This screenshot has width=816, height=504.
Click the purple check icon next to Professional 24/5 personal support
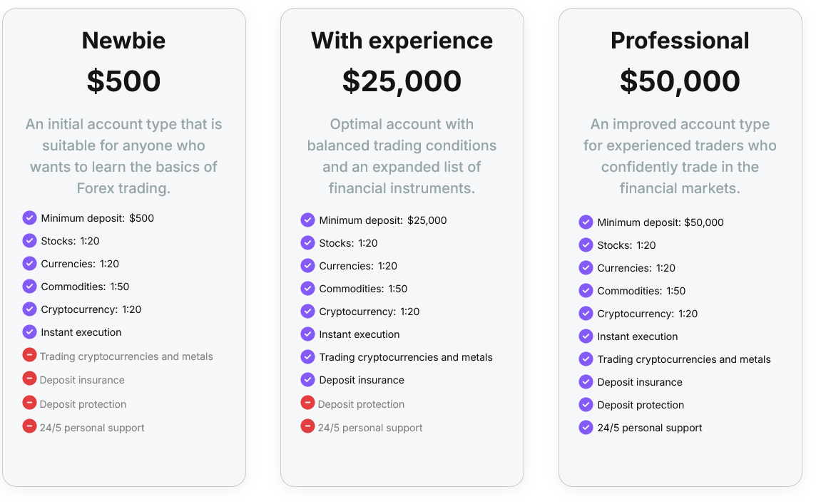(586, 428)
